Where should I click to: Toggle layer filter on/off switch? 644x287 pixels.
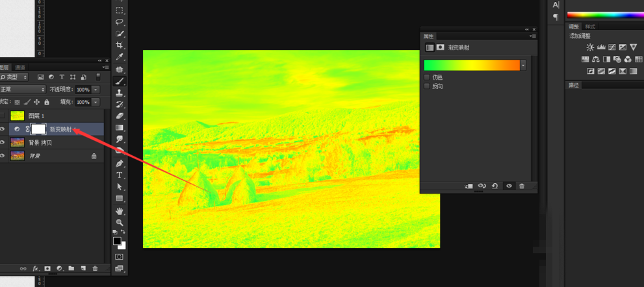[98, 77]
